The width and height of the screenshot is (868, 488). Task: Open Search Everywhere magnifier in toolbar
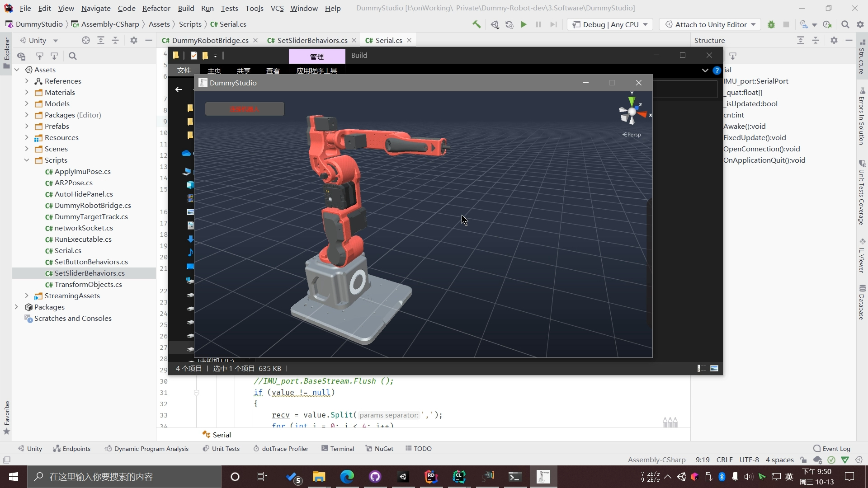845,24
